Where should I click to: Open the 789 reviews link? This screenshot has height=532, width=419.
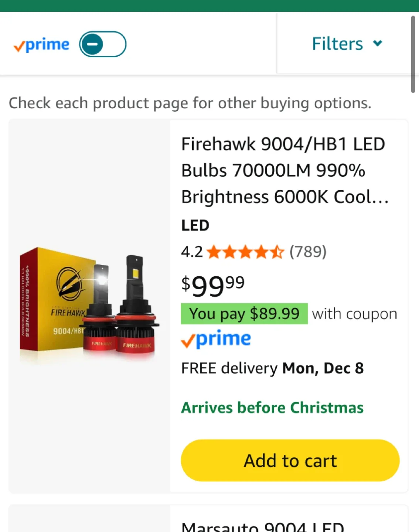[x=308, y=252]
